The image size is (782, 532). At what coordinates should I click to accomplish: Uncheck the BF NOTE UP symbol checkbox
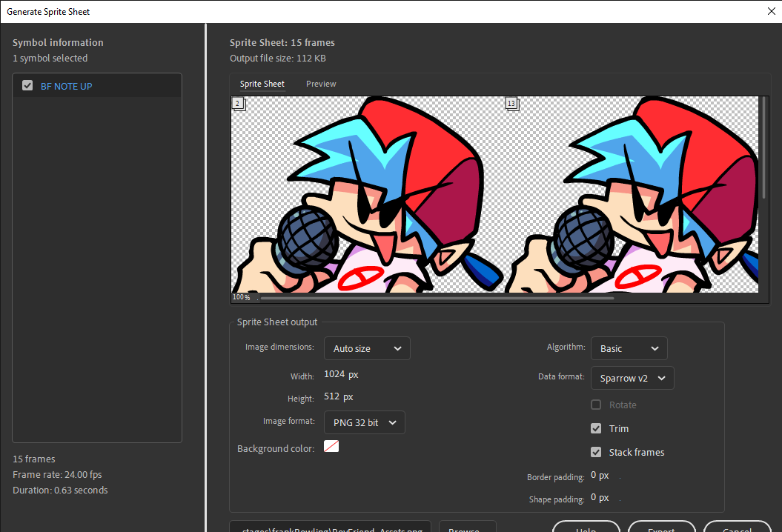27,86
